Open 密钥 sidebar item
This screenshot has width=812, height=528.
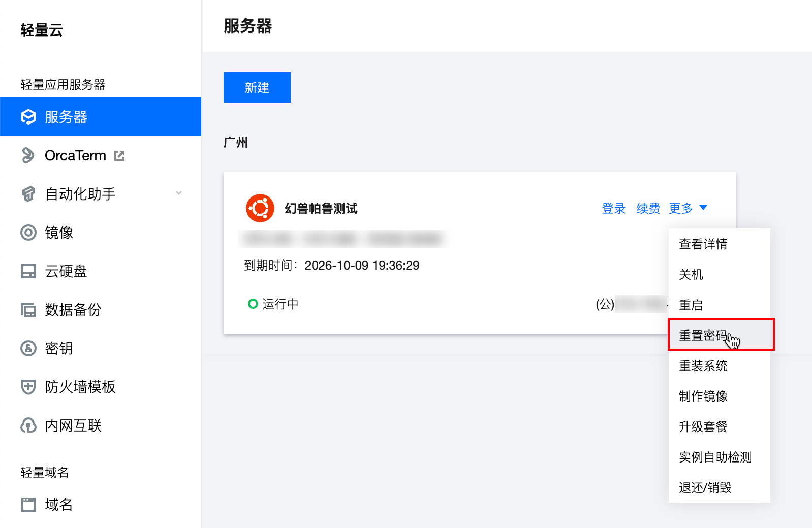[x=101, y=348]
